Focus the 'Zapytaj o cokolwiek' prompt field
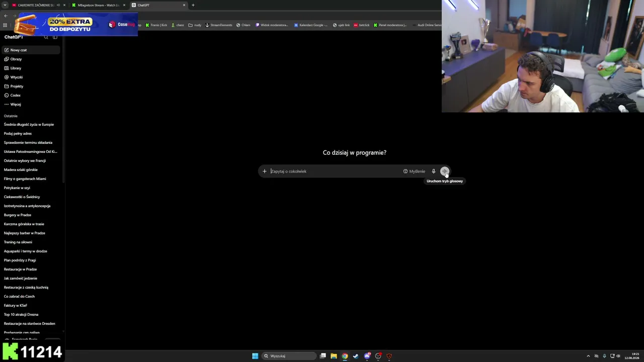The height and width of the screenshot is (362, 644). (335, 171)
